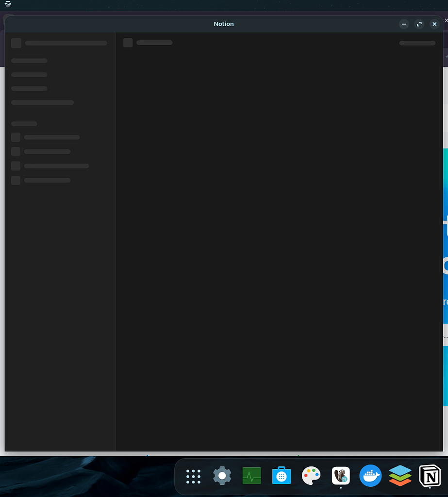Viewport: 448px width, 497px height.
Task: Open the layered stack app in the dock
Action: (400, 476)
